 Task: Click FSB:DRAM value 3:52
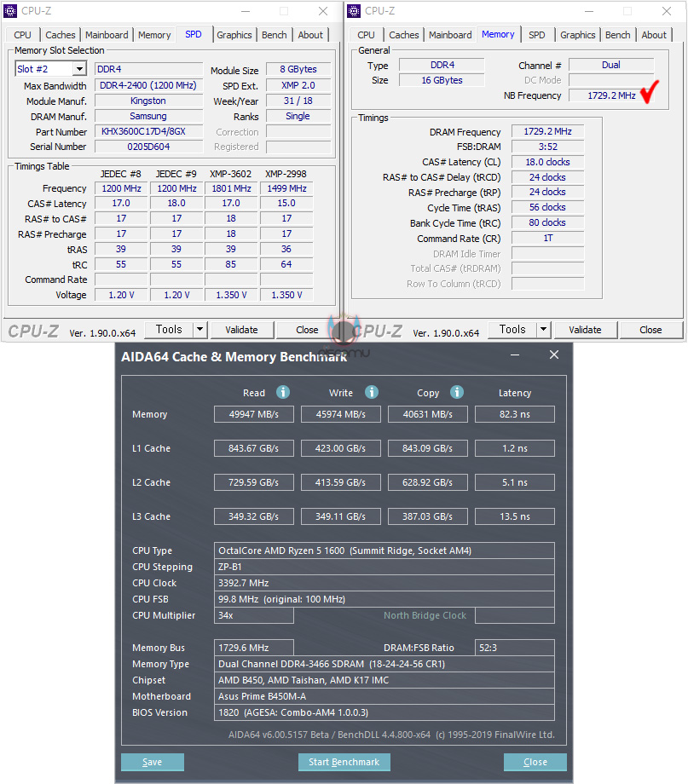(x=548, y=147)
